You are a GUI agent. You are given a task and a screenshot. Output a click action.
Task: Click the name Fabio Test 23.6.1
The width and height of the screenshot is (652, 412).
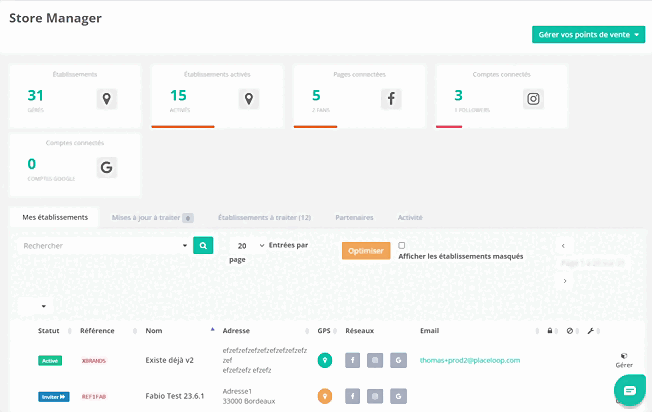(175, 396)
